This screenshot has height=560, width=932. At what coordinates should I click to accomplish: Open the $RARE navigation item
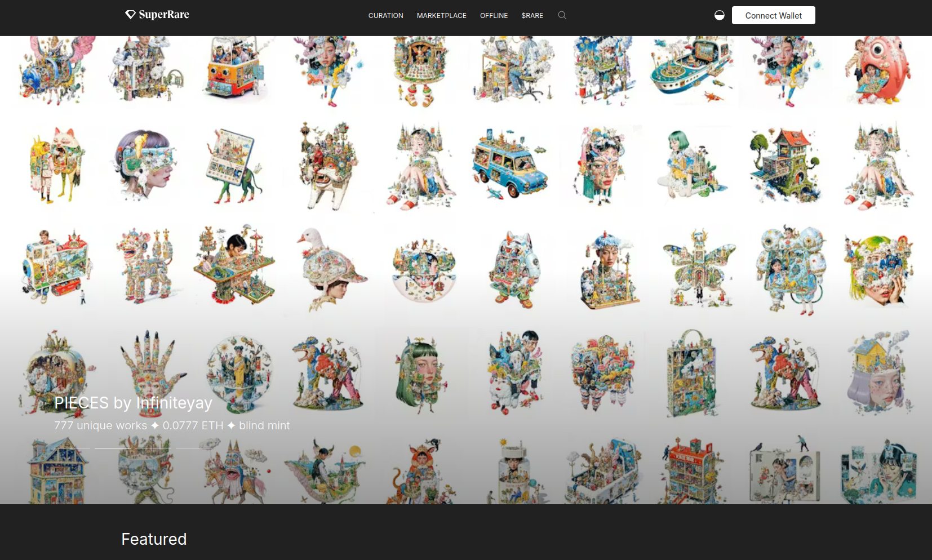[532, 16]
